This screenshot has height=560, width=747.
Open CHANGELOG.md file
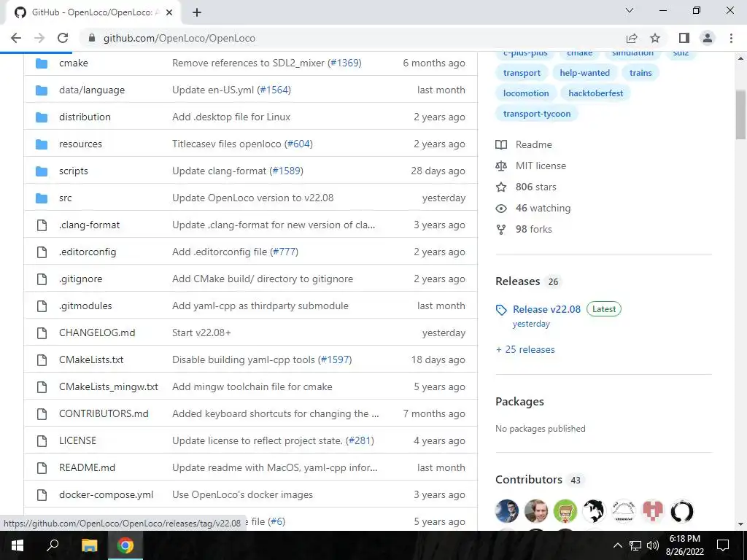tap(97, 332)
